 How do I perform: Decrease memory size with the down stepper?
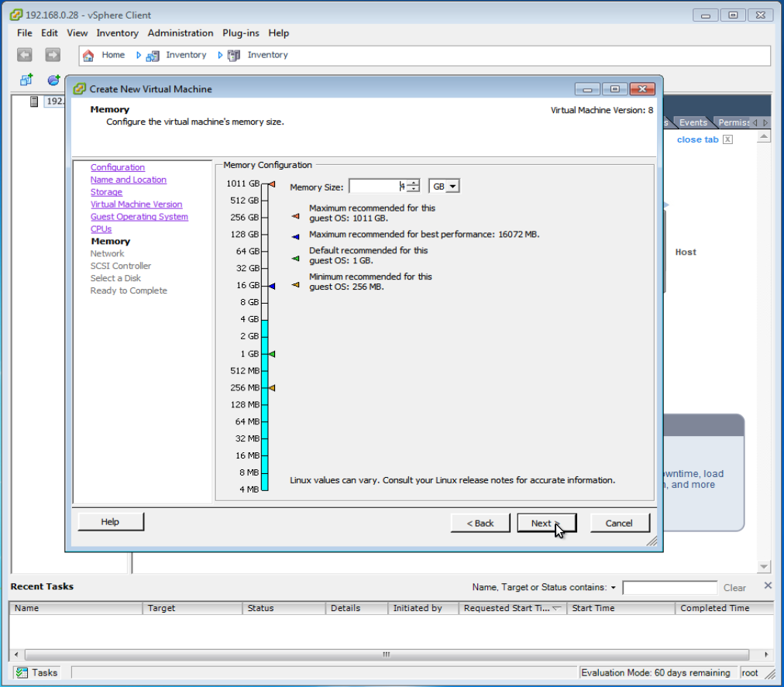point(414,189)
